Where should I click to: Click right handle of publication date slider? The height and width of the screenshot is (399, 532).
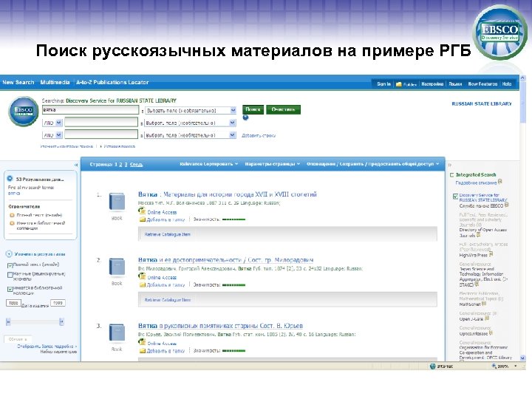[61, 321]
